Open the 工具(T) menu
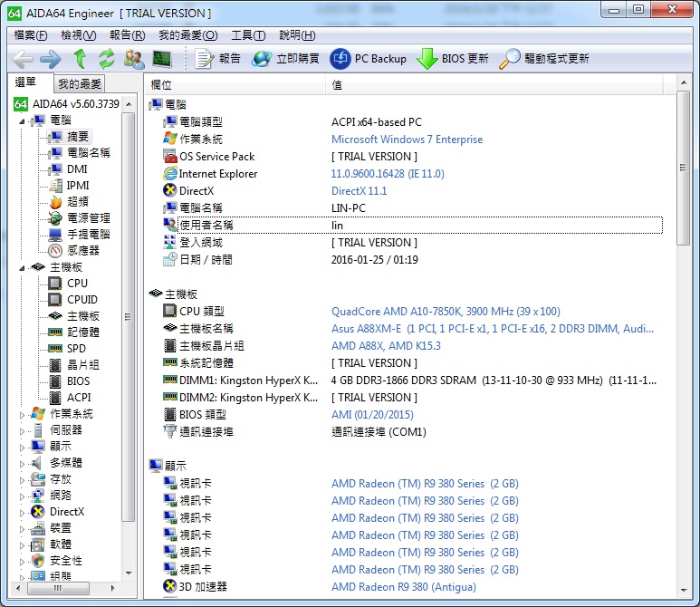Screen dimensions: 700x607 [x=248, y=34]
